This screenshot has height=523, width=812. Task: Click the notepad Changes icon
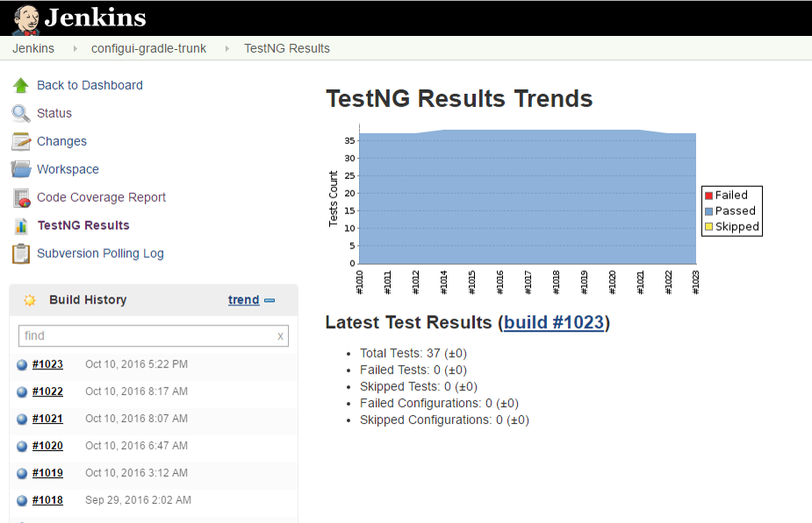[x=21, y=141]
